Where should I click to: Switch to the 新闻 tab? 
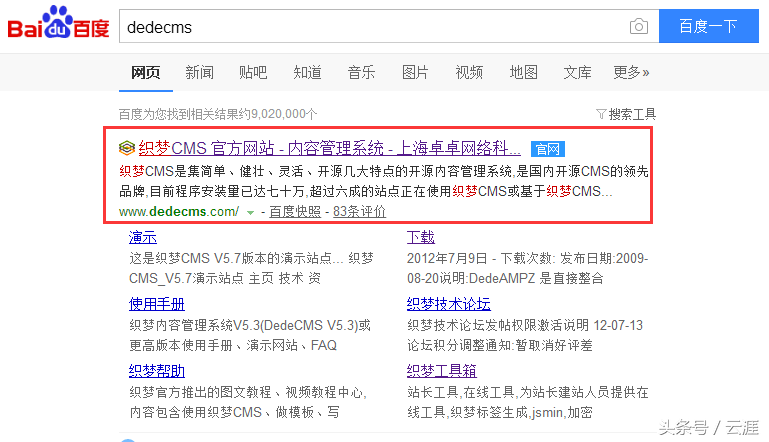pyautogui.click(x=200, y=73)
